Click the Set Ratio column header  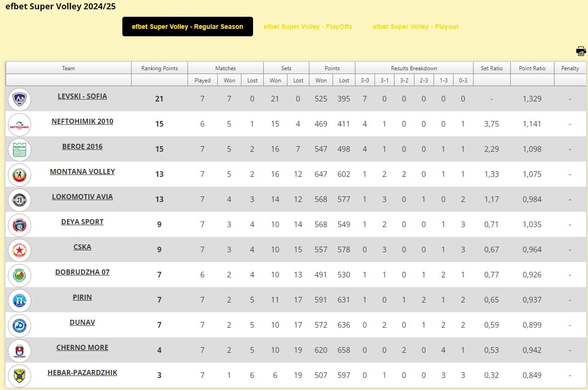pos(492,68)
